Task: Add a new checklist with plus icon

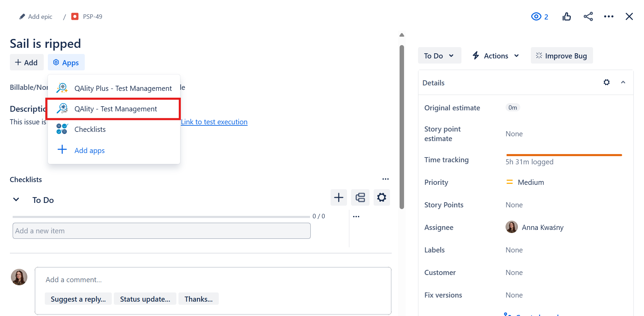Action: pos(338,197)
